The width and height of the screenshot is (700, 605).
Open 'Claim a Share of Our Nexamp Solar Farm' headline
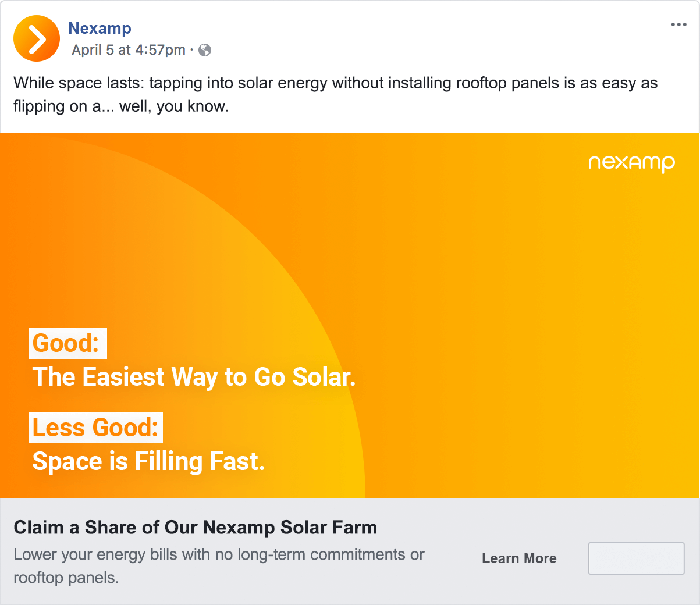pyautogui.click(x=195, y=528)
